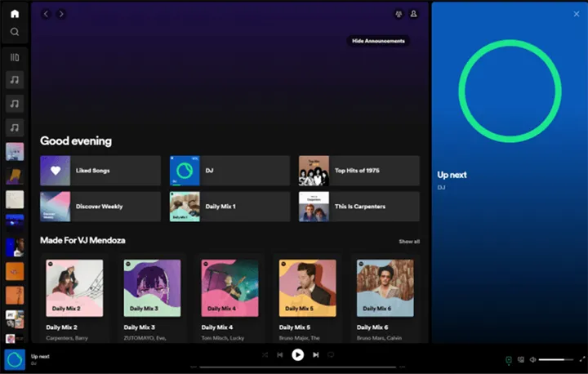Toggle the green Now Playing view icon
Image resolution: width=588 pixels, height=374 pixels.
coord(509,360)
